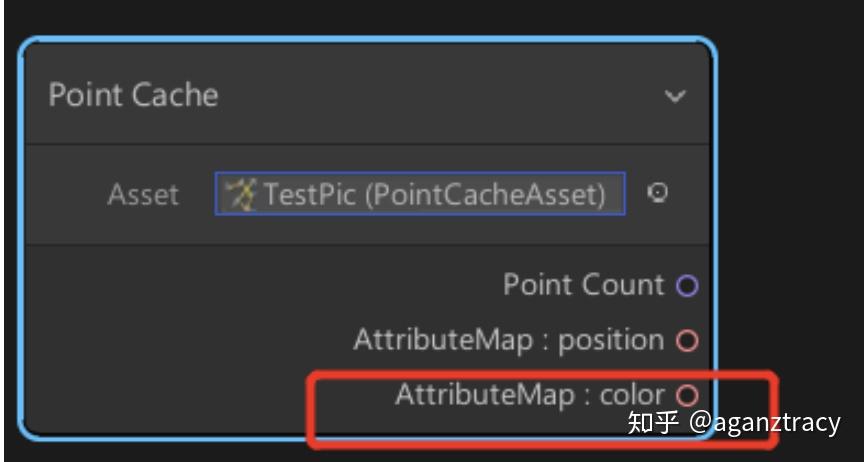Click the Asset property label
Viewport: 864px width, 462px height.
click(143, 194)
